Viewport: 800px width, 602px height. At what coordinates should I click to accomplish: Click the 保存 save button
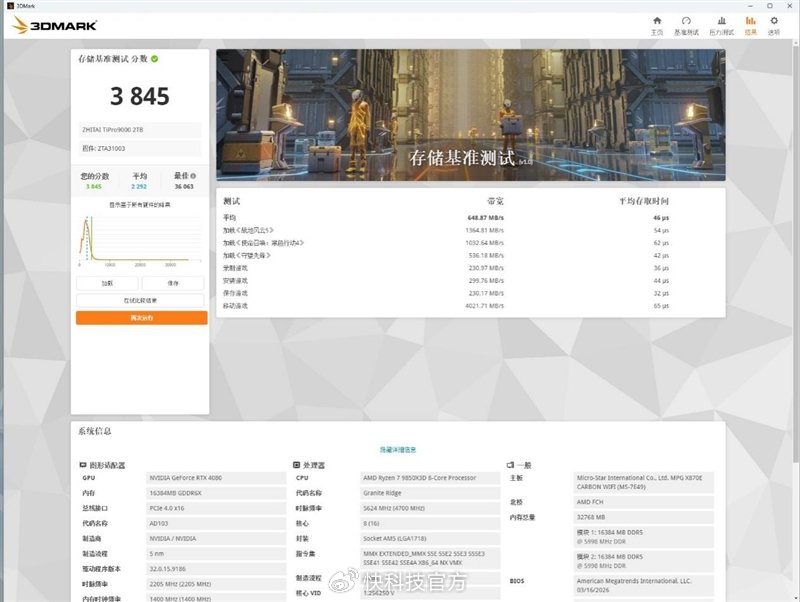(173, 283)
